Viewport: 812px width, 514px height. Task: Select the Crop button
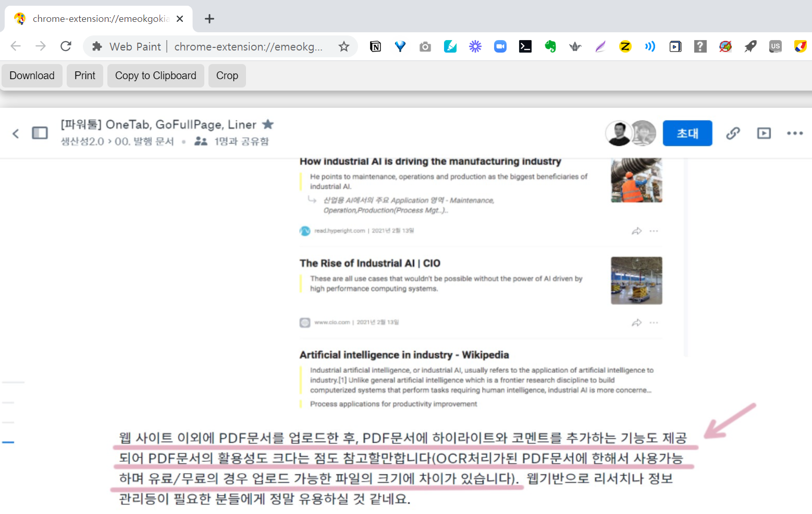point(227,76)
